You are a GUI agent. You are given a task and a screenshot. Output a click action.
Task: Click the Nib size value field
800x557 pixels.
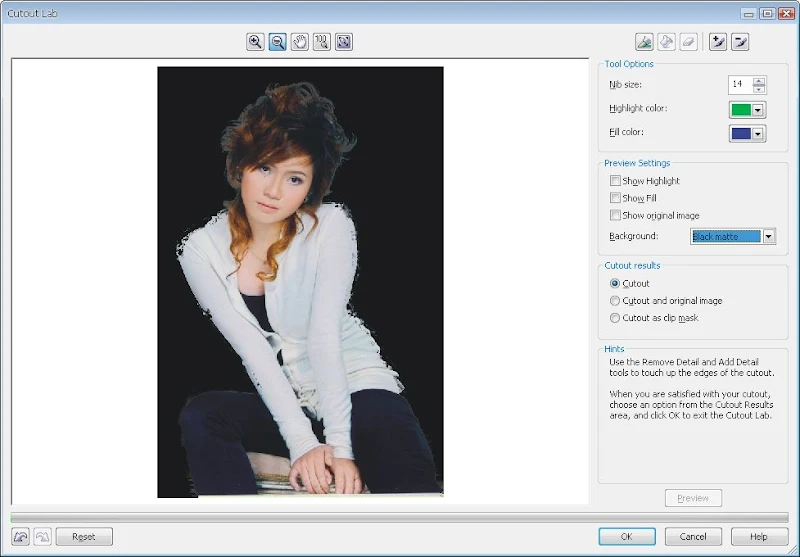pos(740,85)
